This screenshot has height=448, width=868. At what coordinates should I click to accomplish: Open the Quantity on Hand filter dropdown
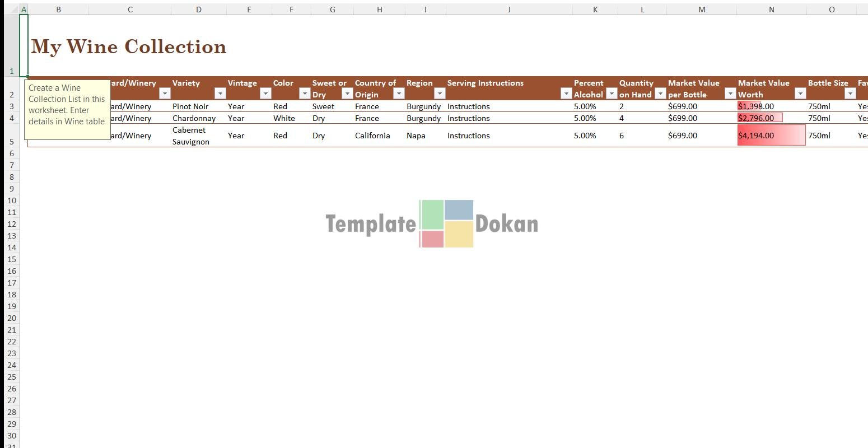pyautogui.click(x=660, y=94)
